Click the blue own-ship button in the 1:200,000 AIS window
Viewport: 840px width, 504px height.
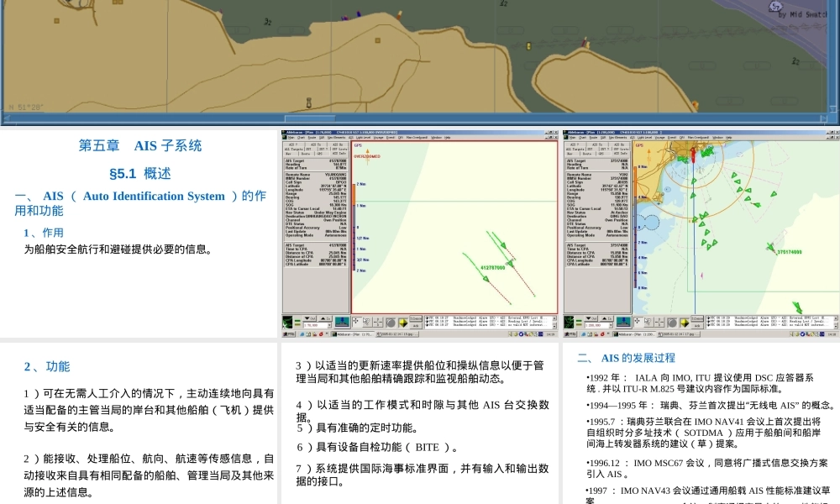623,322
